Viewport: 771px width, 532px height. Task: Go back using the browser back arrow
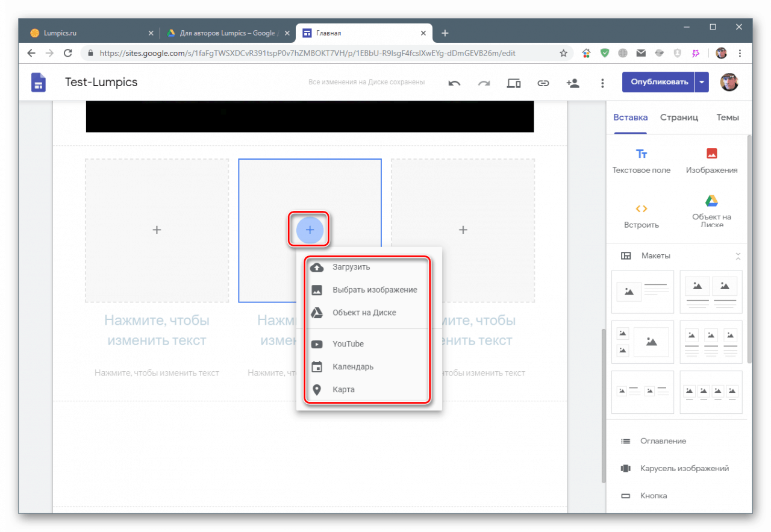31,53
